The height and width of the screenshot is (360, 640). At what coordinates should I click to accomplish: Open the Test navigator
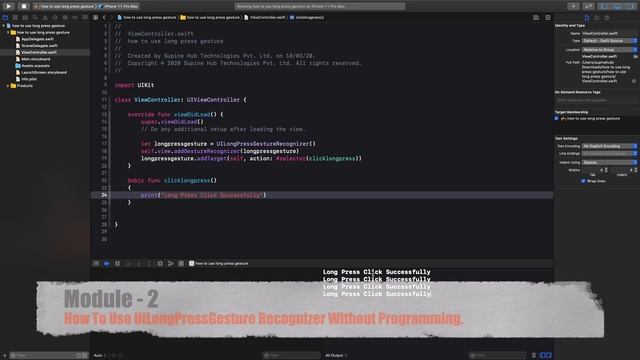(55, 18)
